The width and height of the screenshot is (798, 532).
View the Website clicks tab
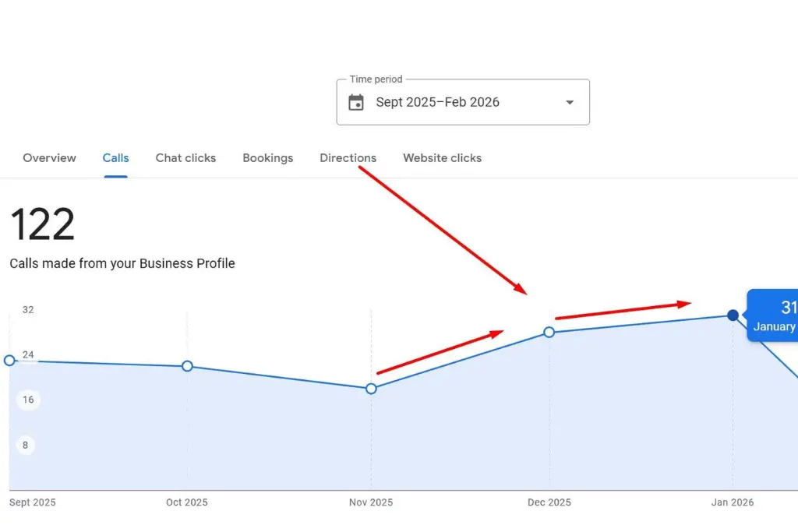pos(442,158)
